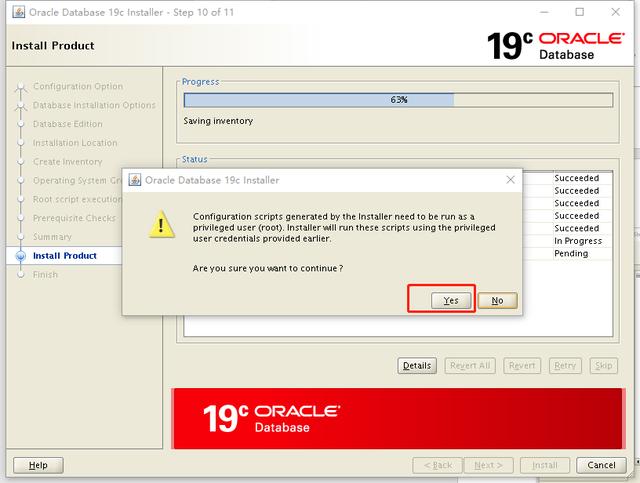Click the Oracle 19c red banner
640x483 pixels.
[398, 418]
